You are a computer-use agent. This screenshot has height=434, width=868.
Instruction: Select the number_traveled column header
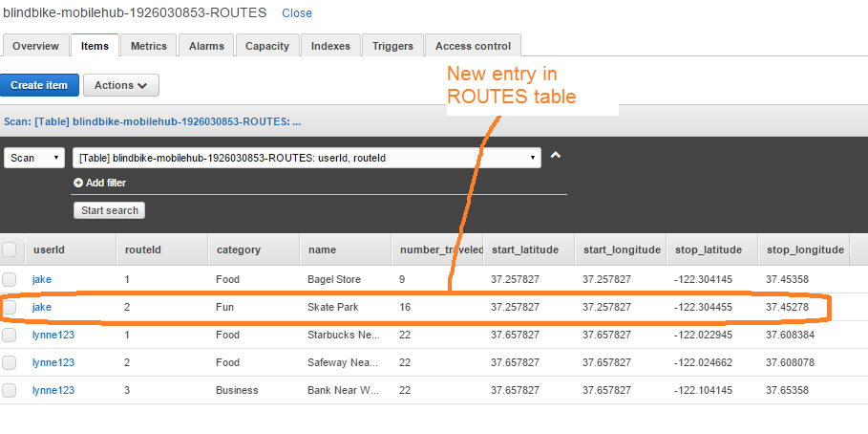pyautogui.click(x=441, y=250)
